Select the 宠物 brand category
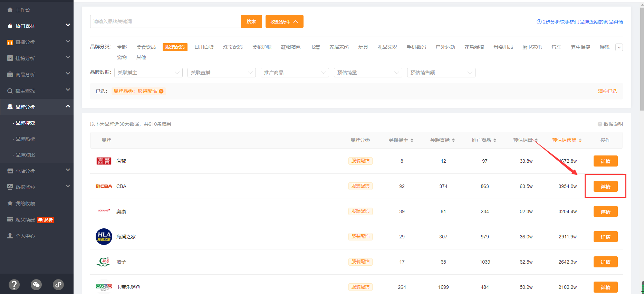 tap(122, 57)
